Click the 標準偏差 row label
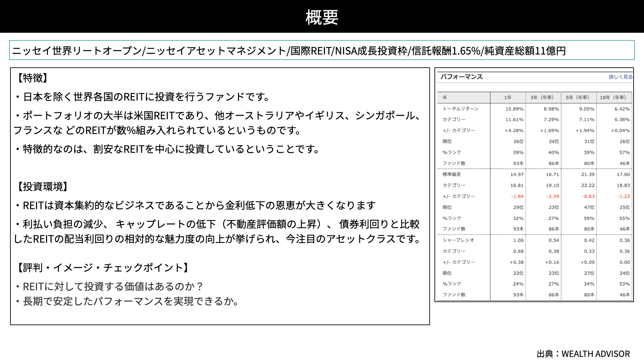 point(452,174)
